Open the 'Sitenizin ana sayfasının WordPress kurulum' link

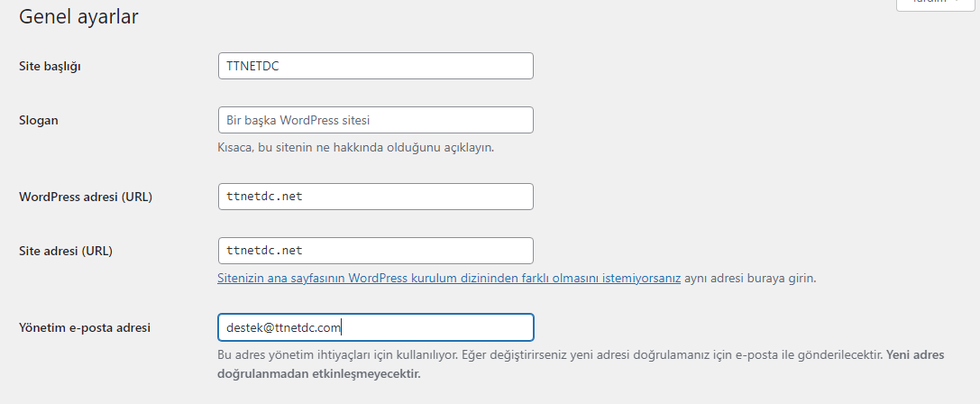coord(449,279)
